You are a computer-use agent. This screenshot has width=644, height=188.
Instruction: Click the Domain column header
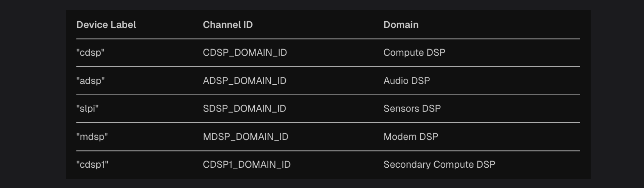pyautogui.click(x=401, y=25)
